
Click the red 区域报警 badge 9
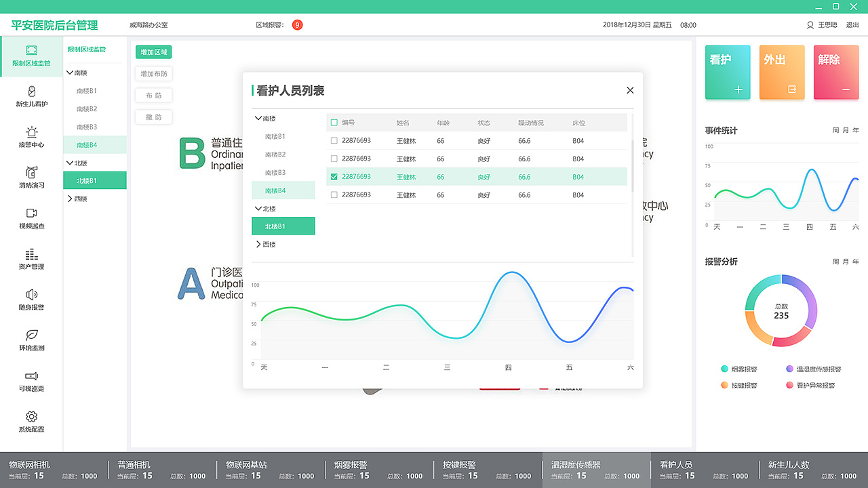[x=297, y=25]
